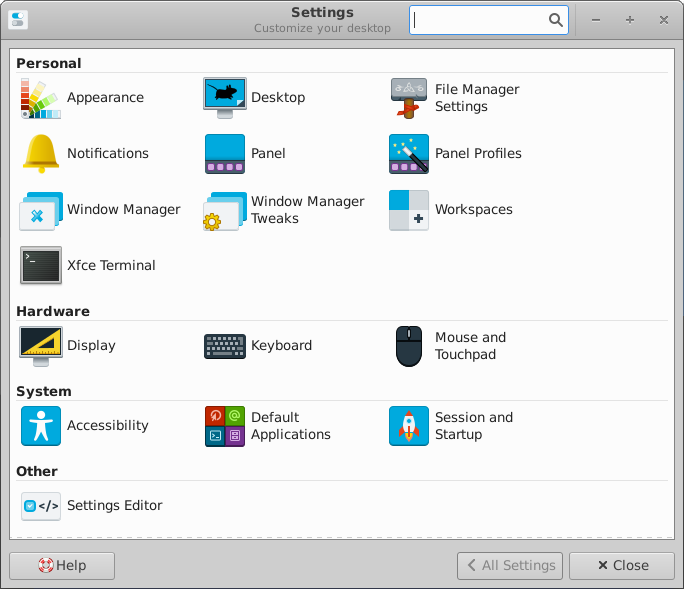This screenshot has width=684, height=589.
Task: Open the Keyboard icon
Action: click(225, 346)
